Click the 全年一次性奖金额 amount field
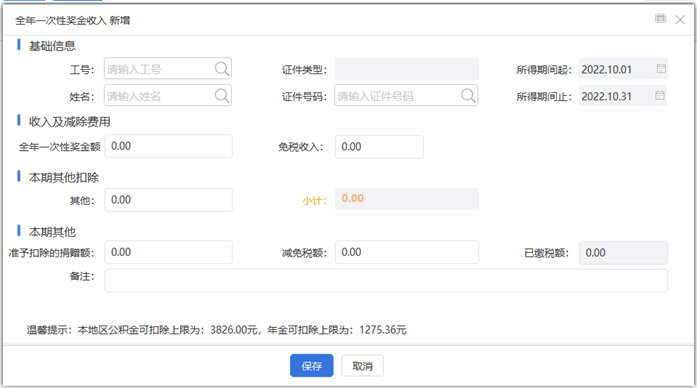 [168, 146]
